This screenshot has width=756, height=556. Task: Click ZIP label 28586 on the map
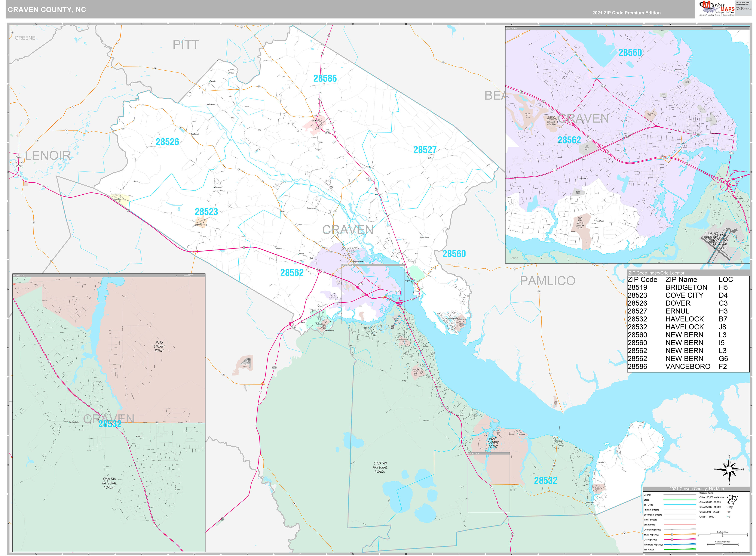coord(325,78)
